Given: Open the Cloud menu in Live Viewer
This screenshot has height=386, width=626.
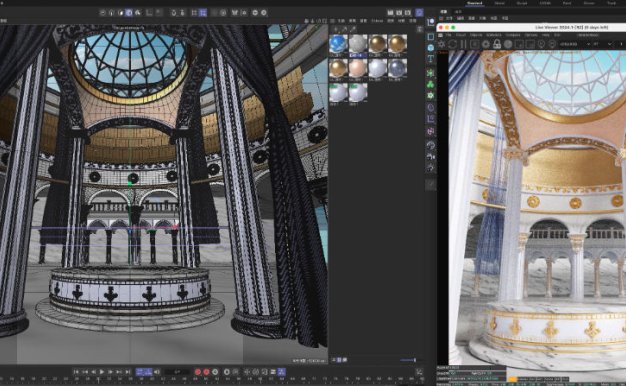Looking at the screenshot, I should coord(461,35).
